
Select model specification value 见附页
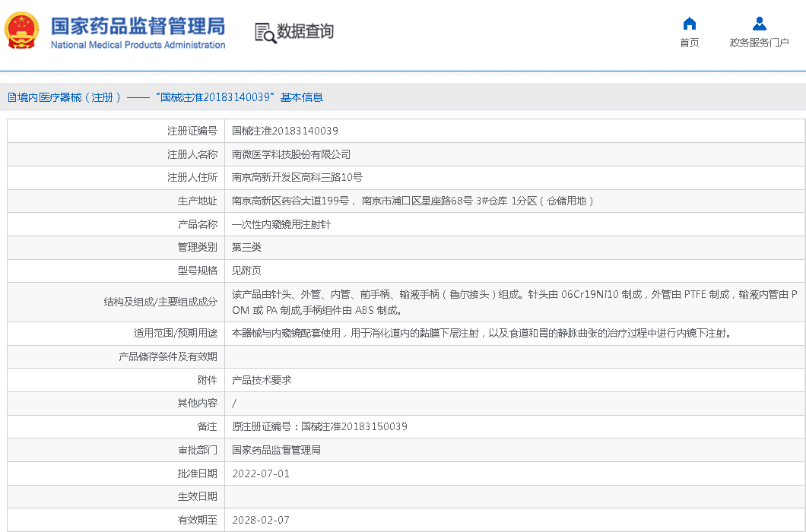point(246,271)
